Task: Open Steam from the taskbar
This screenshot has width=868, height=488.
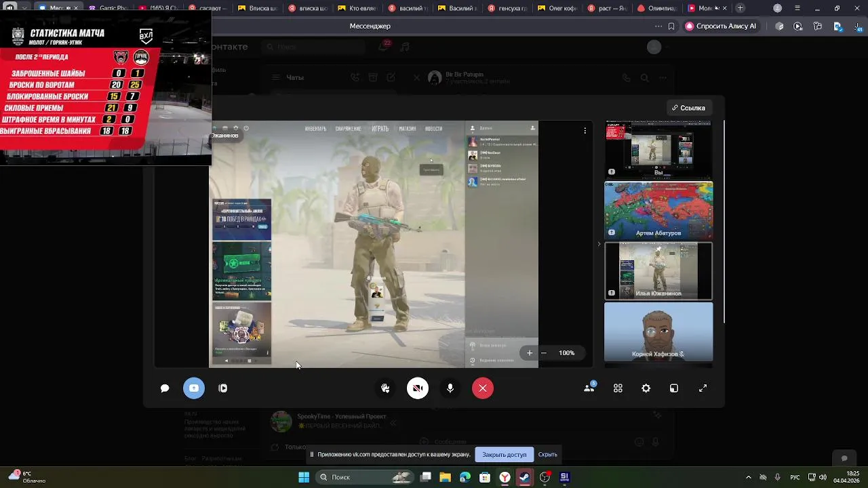Action: pyautogui.click(x=525, y=477)
